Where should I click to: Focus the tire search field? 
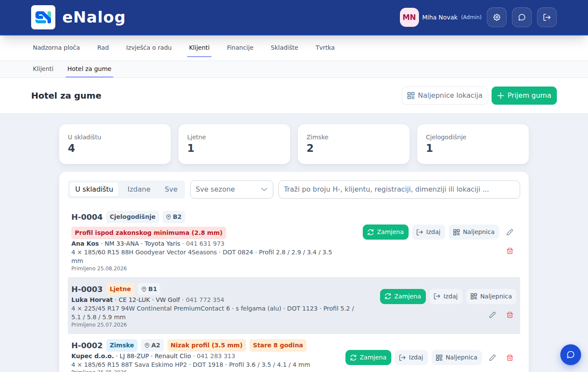(399, 189)
